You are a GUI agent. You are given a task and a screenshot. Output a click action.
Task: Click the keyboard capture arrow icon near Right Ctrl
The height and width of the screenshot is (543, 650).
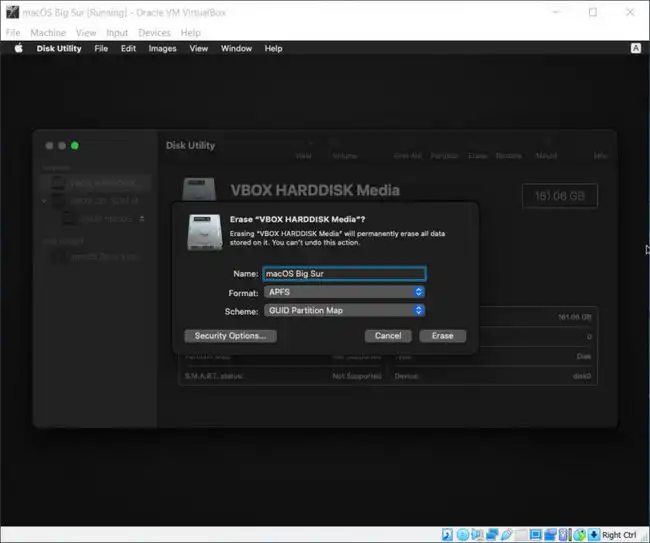(x=594, y=535)
